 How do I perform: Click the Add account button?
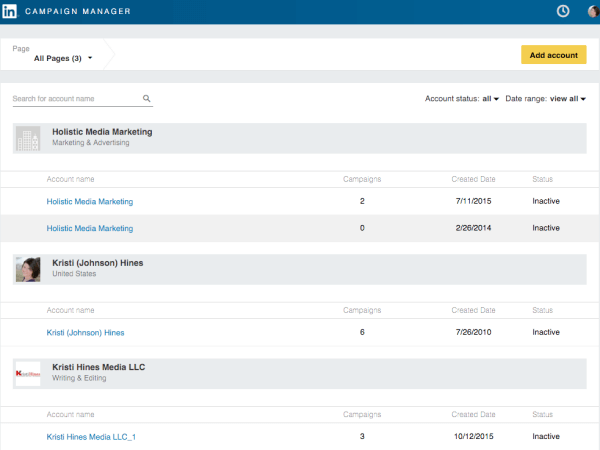(553, 55)
